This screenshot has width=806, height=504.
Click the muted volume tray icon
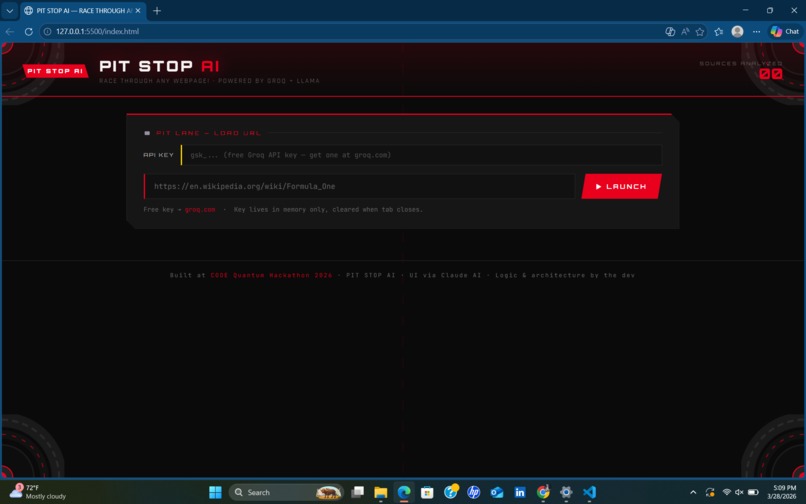(739, 492)
